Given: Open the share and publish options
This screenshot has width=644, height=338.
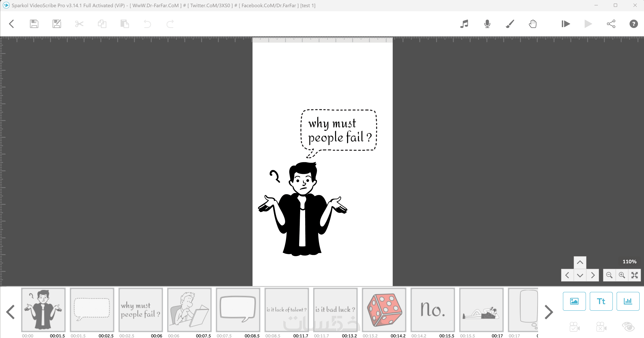Looking at the screenshot, I should click(611, 24).
